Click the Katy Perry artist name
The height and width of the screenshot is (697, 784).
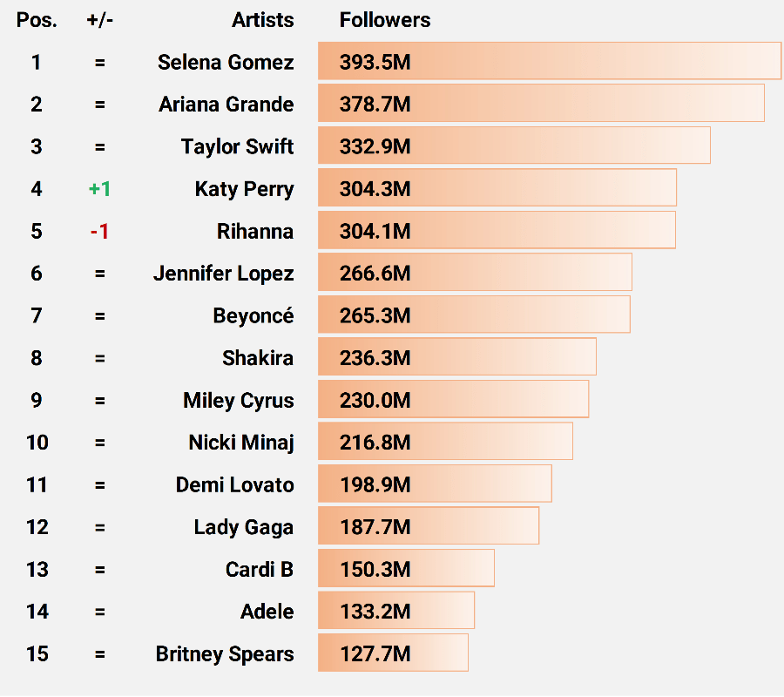pos(244,189)
